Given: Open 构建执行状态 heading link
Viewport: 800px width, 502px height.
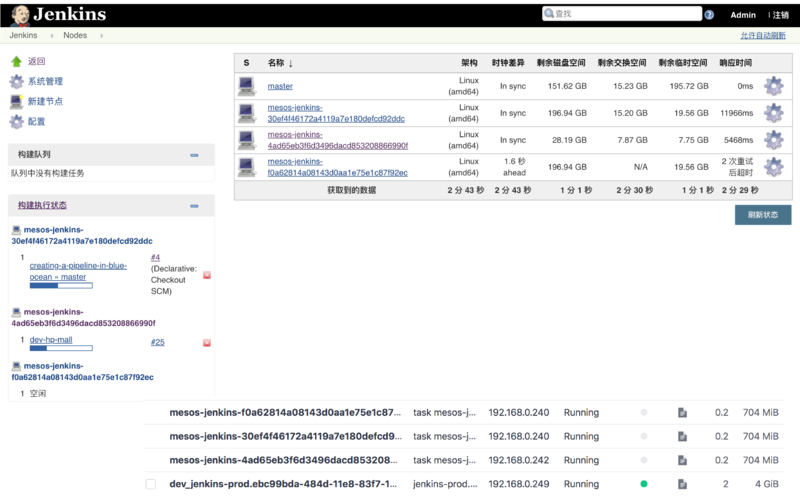Looking at the screenshot, I should click(x=42, y=205).
